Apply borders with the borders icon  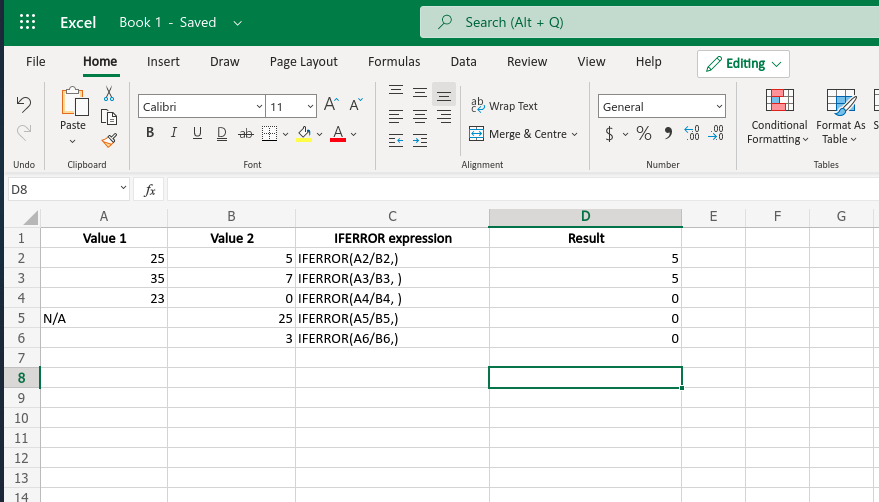[x=269, y=133]
